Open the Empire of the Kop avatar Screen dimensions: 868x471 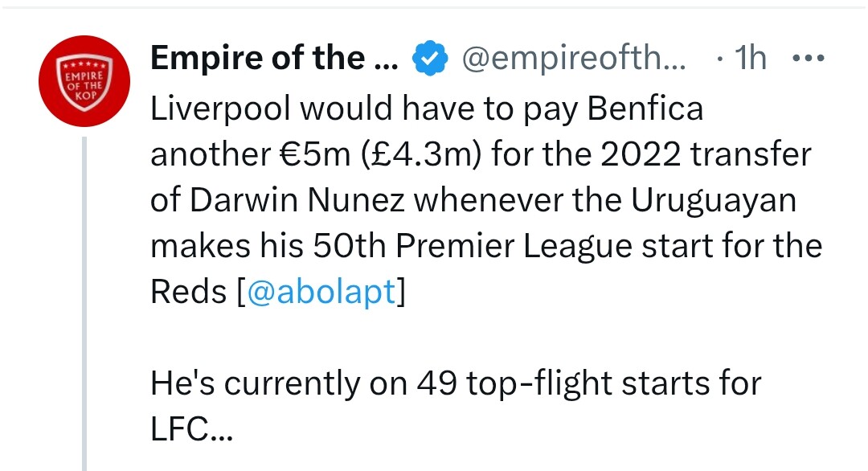tap(84, 81)
